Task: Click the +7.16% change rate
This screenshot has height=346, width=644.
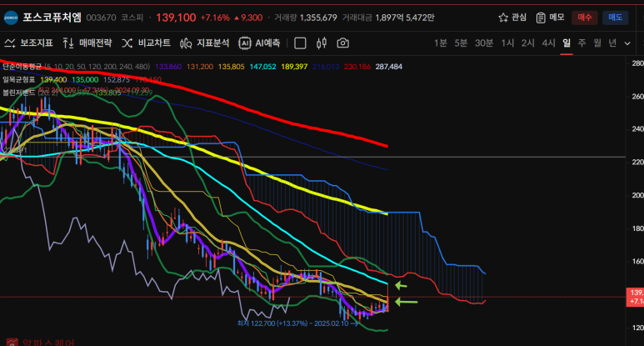Action: [x=215, y=18]
